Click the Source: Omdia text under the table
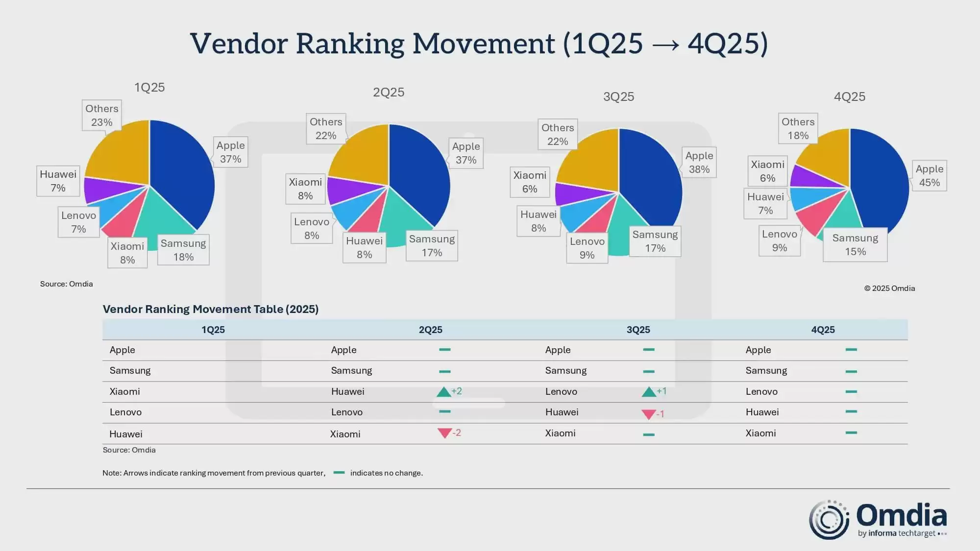The width and height of the screenshot is (980, 551). [129, 450]
